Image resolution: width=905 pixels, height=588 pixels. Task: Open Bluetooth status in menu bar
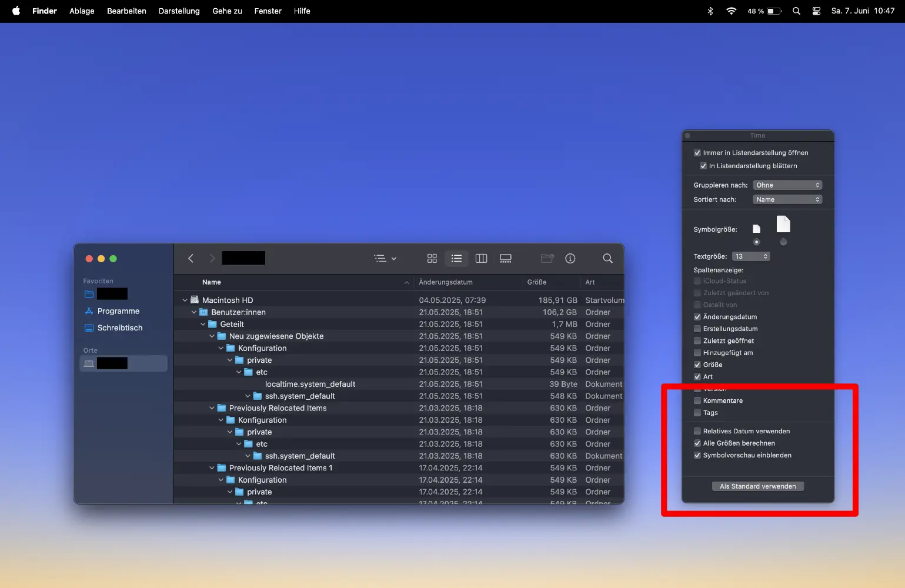click(710, 11)
